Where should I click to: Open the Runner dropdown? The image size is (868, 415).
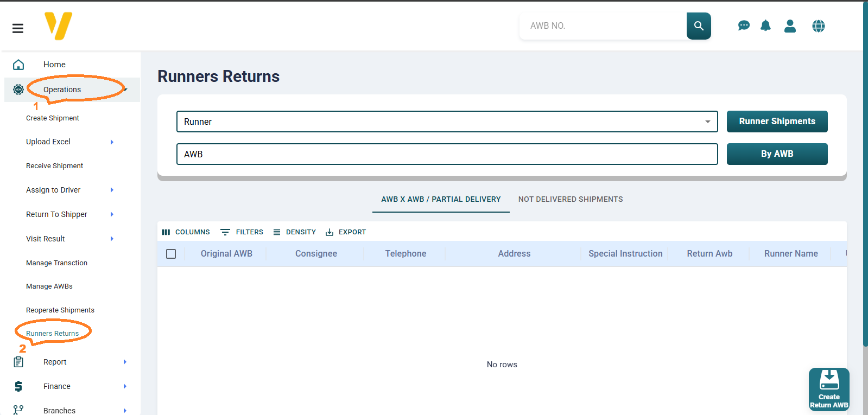coord(447,122)
